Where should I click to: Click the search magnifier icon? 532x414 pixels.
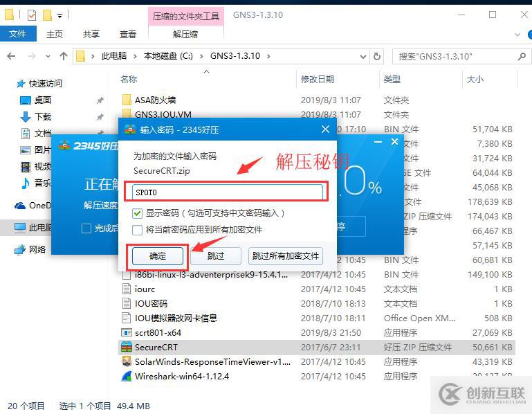(522, 56)
